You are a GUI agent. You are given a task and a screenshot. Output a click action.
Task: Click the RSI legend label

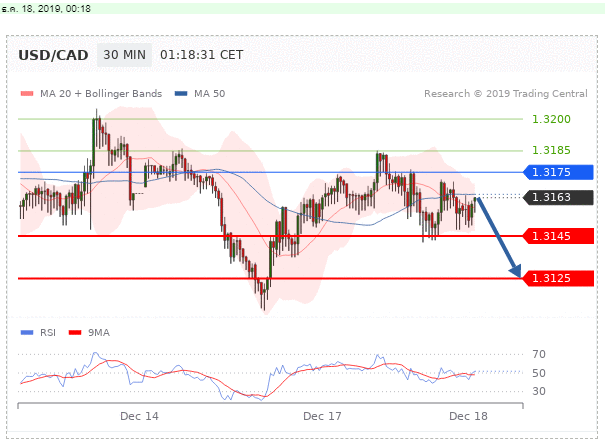click(x=48, y=333)
